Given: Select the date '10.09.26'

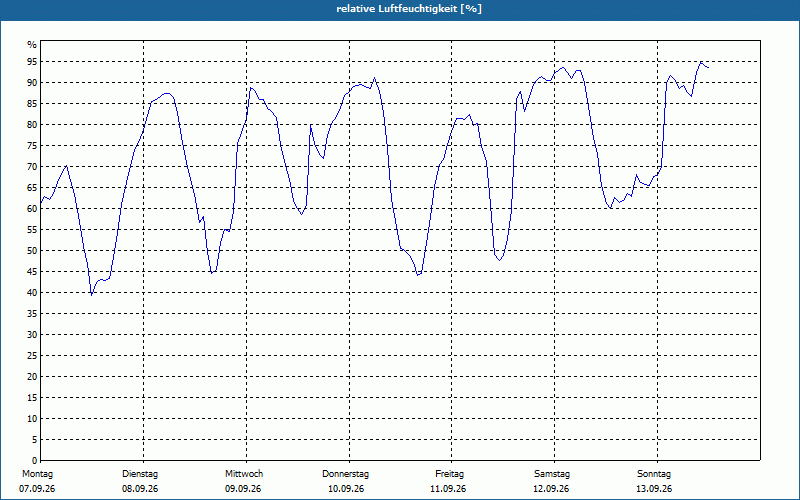Looking at the screenshot, I should tap(346, 489).
